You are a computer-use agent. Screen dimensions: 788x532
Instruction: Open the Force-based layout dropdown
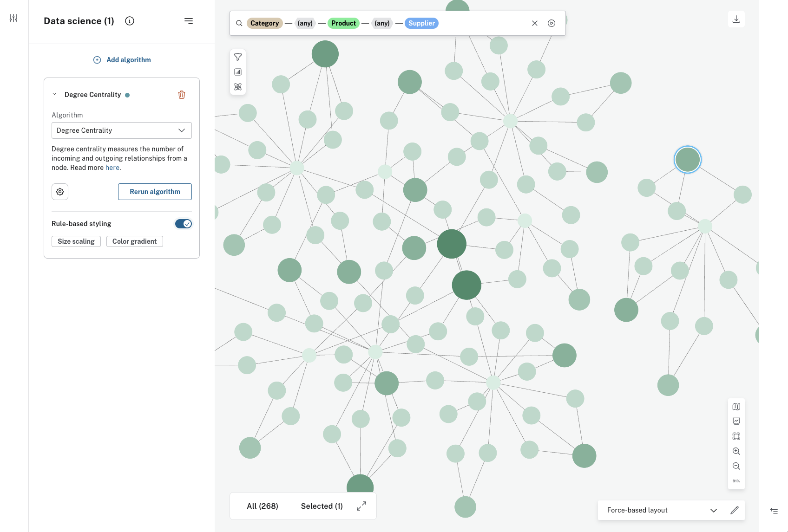[x=662, y=510]
